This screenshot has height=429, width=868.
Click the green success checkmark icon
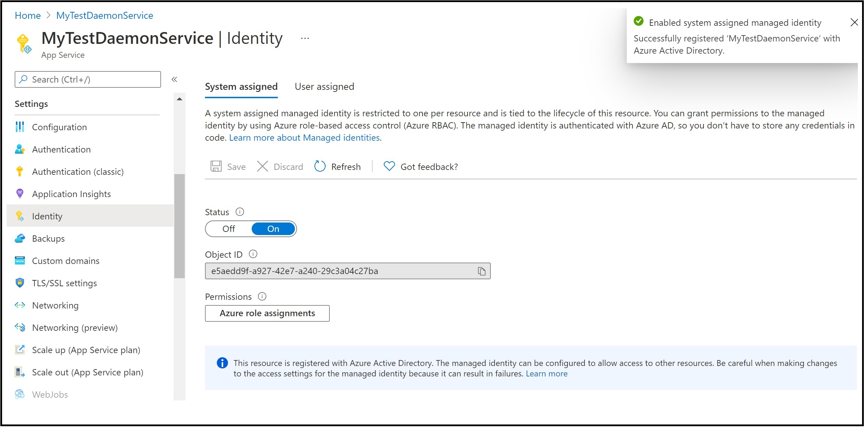pyautogui.click(x=639, y=21)
